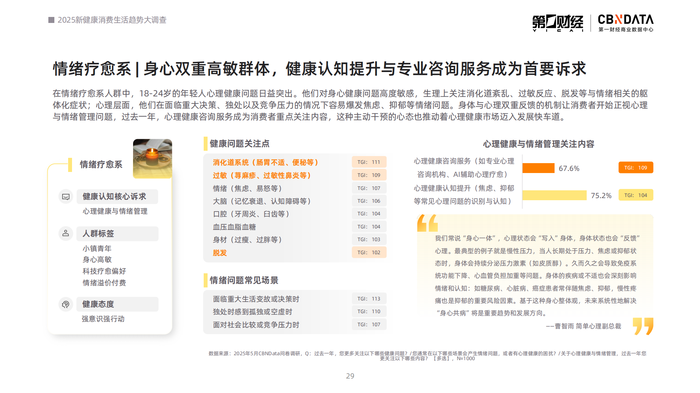Click the mail icon beside 健康认知核心诉求
The image size is (700, 393).
click(x=66, y=196)
